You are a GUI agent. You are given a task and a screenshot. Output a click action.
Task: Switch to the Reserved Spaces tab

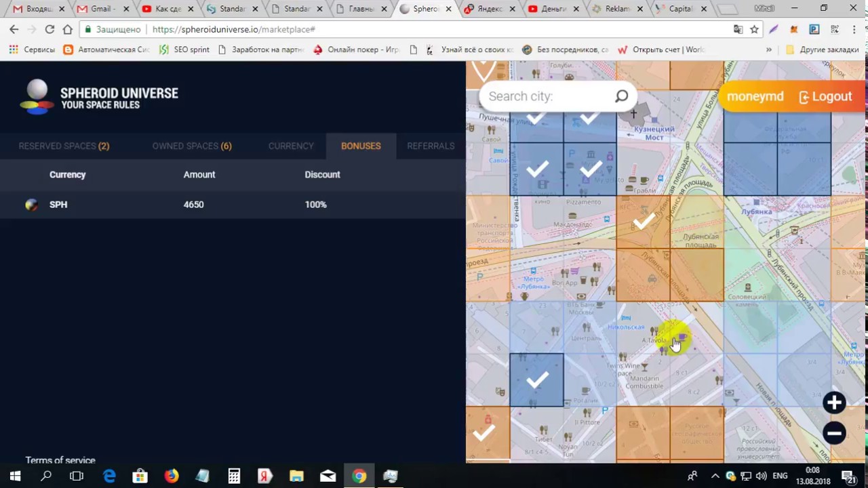click(64, 146)
